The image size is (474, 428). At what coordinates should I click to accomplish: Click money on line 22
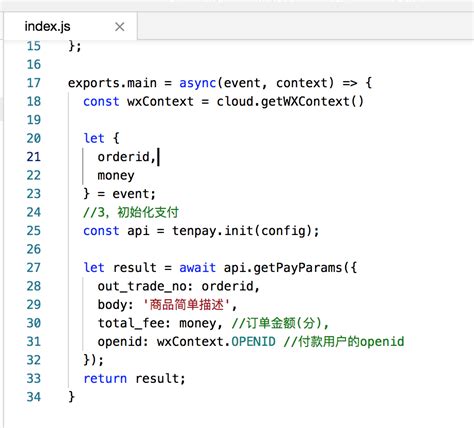point(116,176)
